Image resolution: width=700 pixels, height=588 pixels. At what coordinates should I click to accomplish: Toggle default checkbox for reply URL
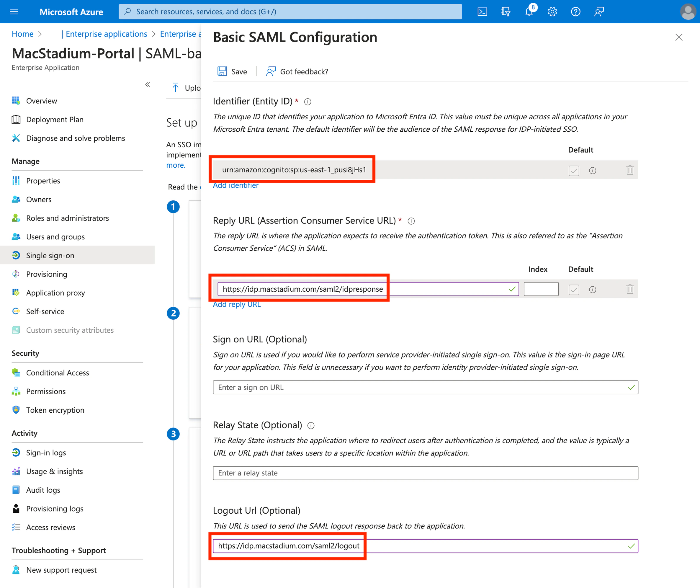(x=574, y=290)
